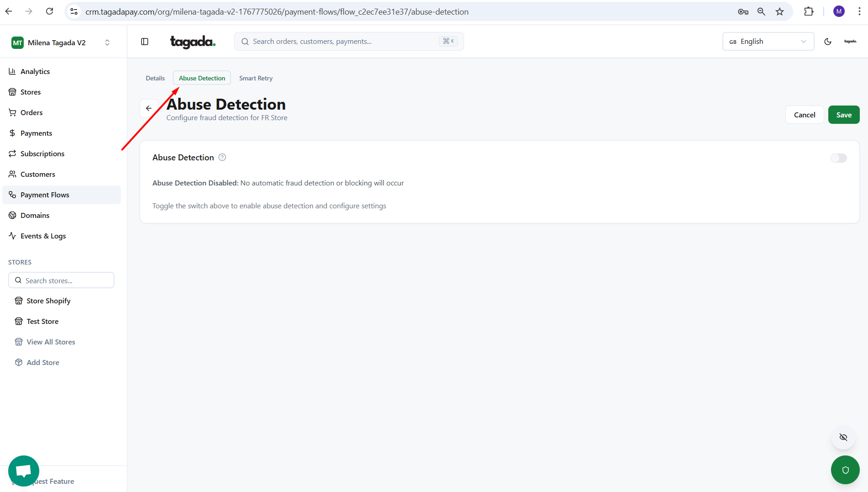Screen dimensions: 868x492
Task: Switch to dark mode with moon icon
Action: tap(828, 42)
